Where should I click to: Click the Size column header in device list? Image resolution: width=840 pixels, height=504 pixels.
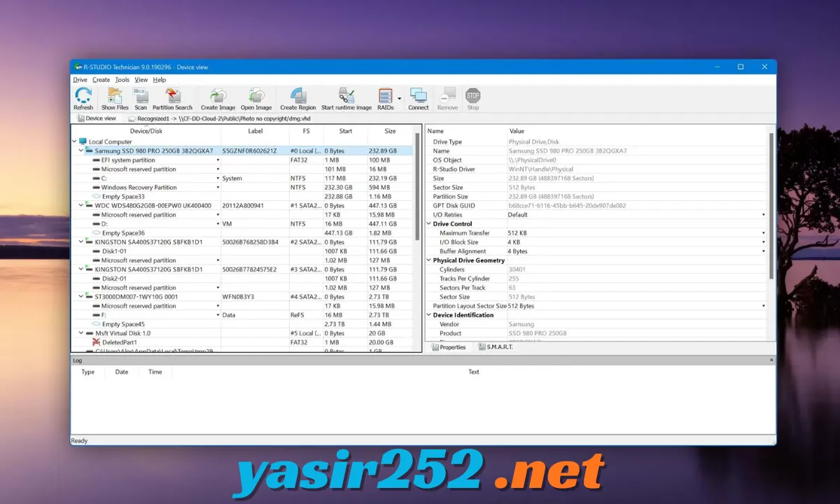pos(390,131)
